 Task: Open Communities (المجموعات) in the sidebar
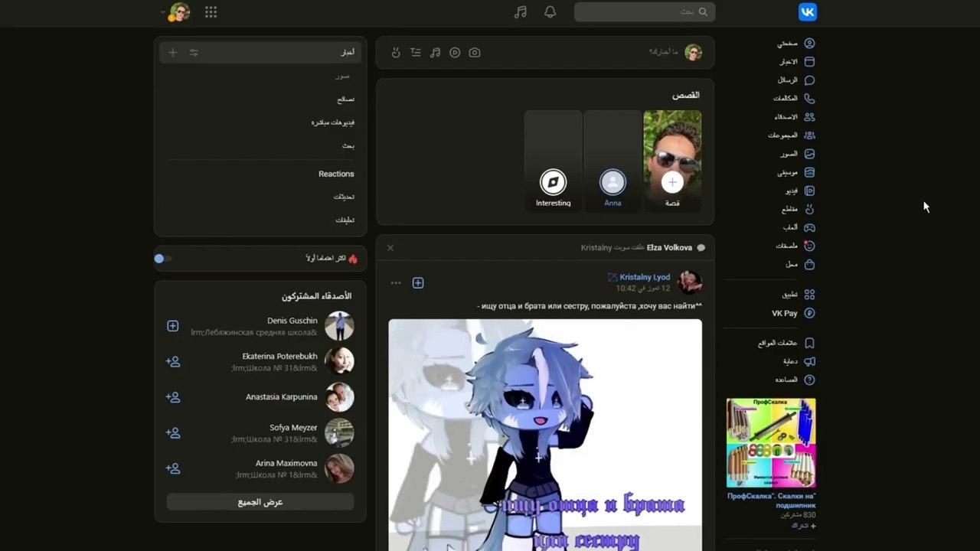pyautogui.click(x=792, y=135)
